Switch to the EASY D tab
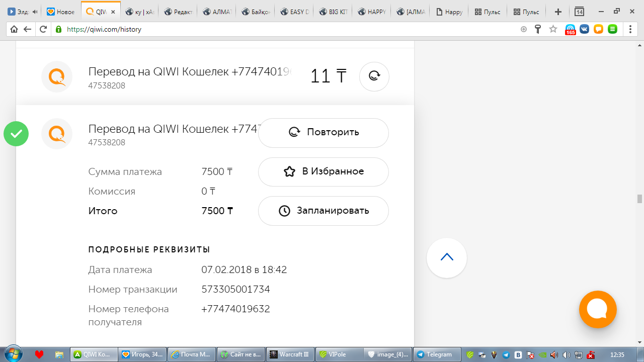The height and width of the screenshot is (362, 644). (294, 12)
